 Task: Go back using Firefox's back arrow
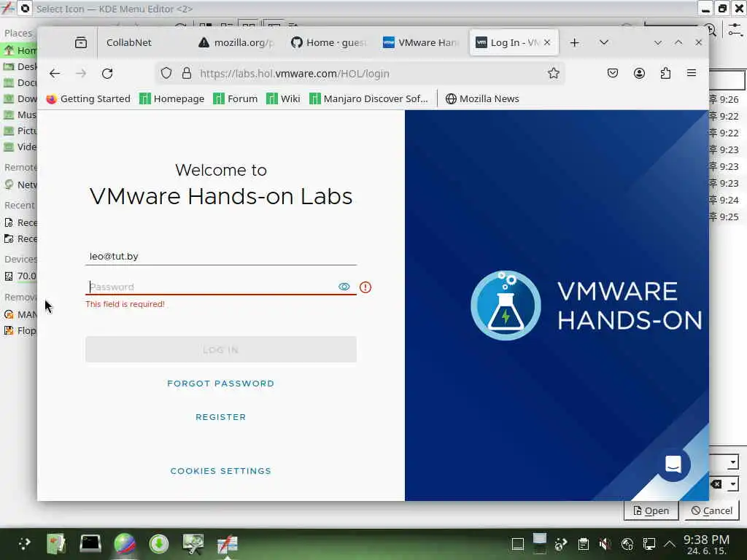(x=55, y=74)
